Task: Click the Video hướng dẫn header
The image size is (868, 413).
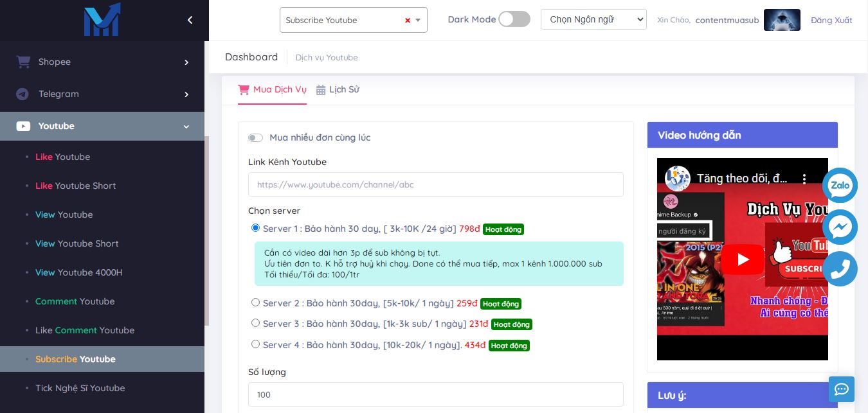Action: (743, 135)
